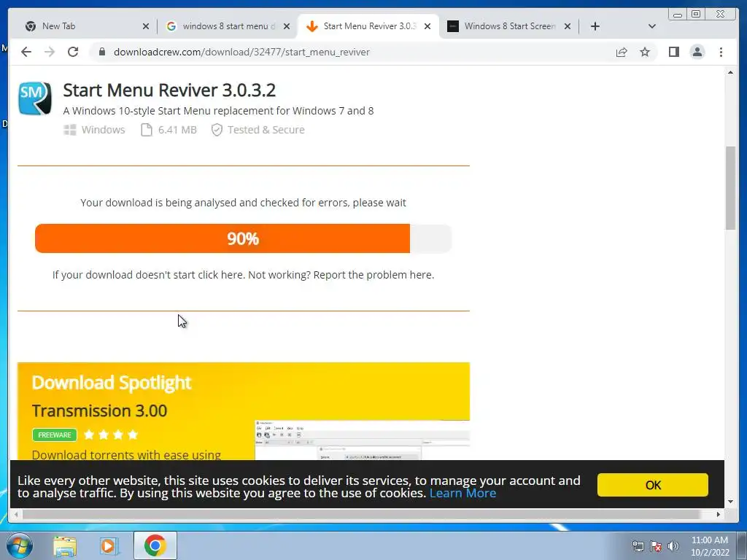Screen dimensions: 747x560
Task: Click the network tray icon
Action: 638,546
